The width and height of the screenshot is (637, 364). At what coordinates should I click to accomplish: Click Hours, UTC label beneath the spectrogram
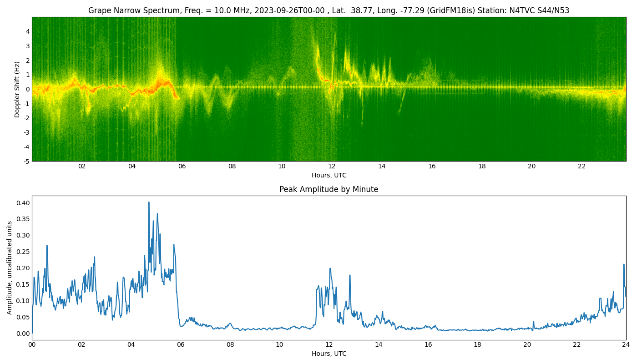pos(329,175)
